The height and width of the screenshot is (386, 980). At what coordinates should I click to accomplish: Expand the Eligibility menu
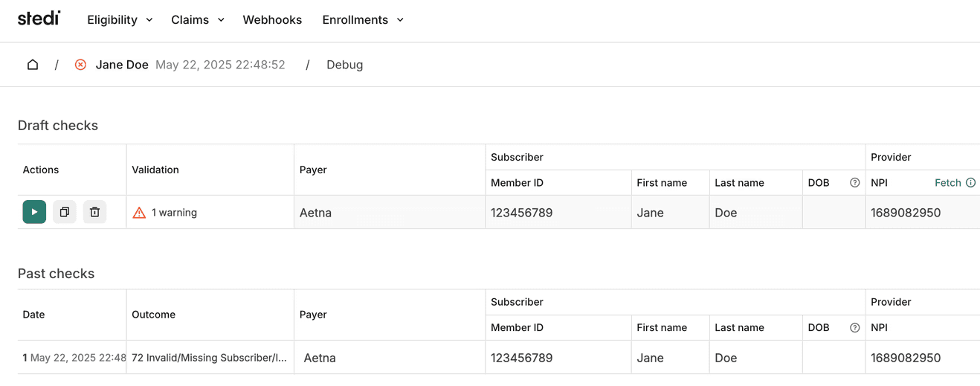(x=120, y=20)
